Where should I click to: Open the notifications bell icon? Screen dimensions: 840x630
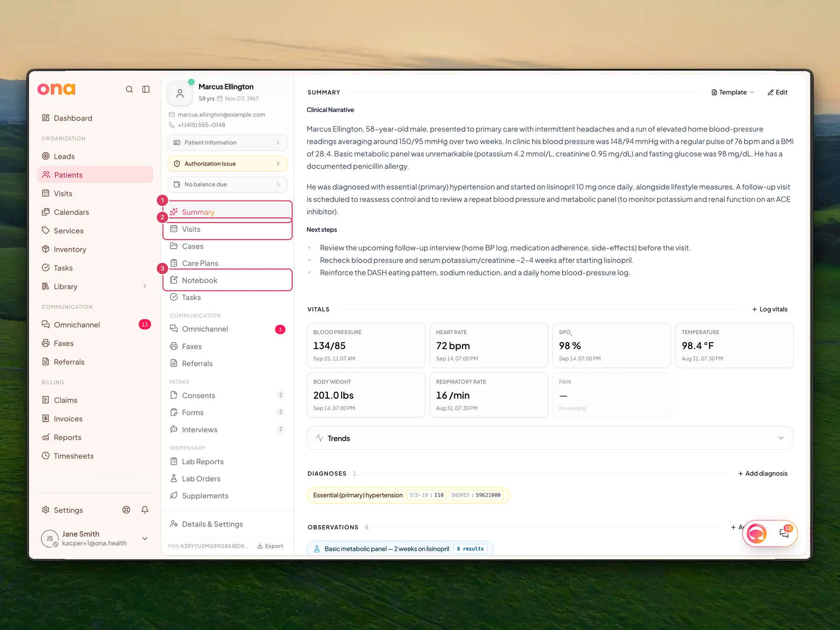click(x=145, y=510)
